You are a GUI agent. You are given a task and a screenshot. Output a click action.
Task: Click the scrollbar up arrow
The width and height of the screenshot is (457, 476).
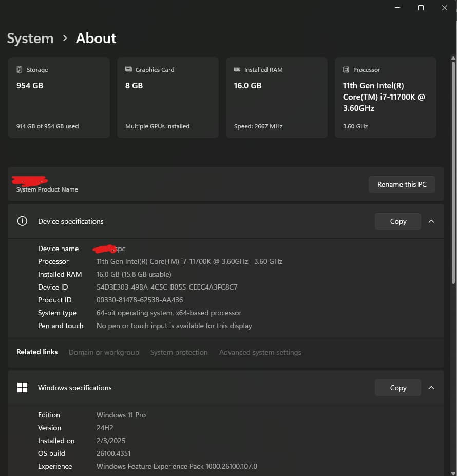point(453,58)
